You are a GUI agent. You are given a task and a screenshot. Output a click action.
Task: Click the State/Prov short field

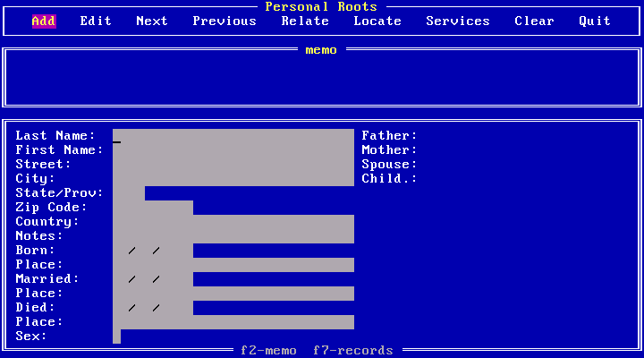click(x=129, y=193)
